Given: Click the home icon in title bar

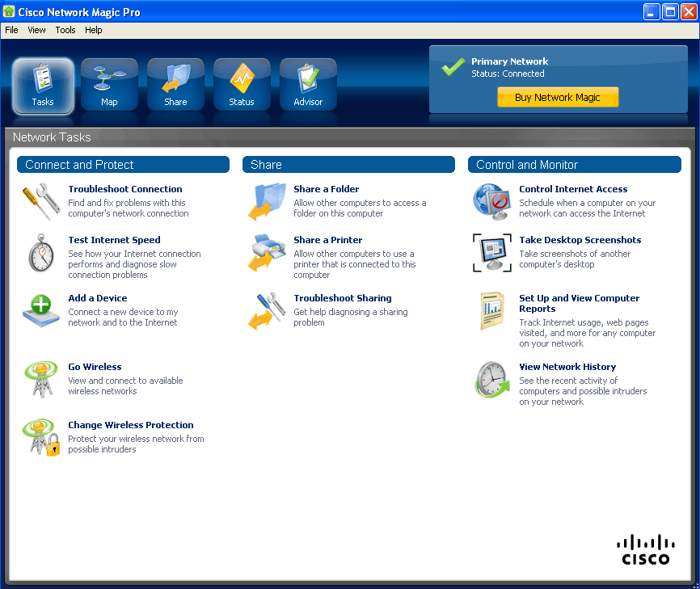Looking at the screenshot, I should [x=9, y=11].
